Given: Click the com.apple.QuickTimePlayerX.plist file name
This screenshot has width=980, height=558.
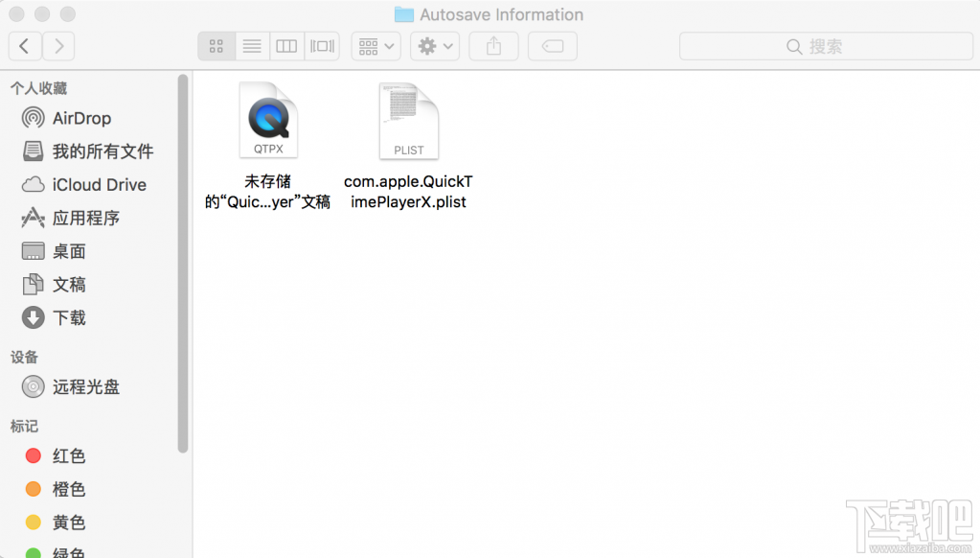Looking at the screenshot, I should 408,192.
